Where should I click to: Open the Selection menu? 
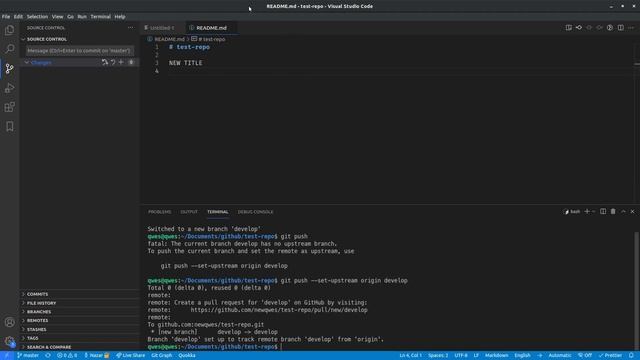pos(37,17)
